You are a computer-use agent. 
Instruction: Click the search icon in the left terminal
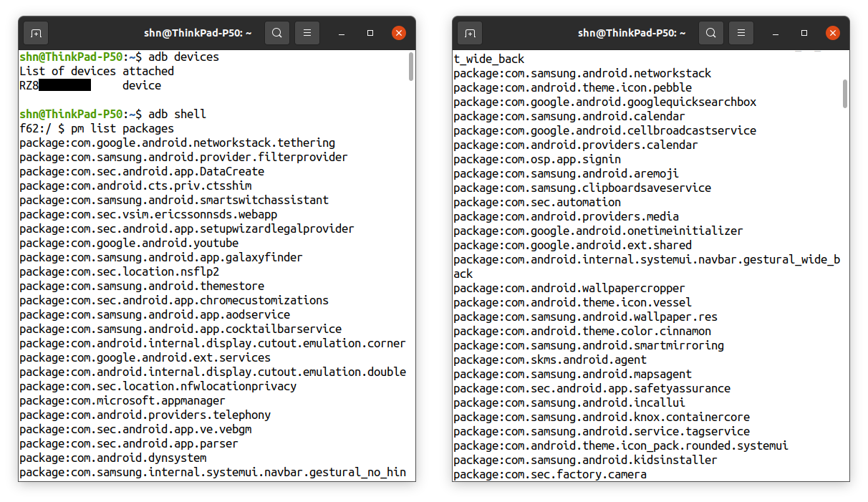pyautogui.click(x=277, y=33)
